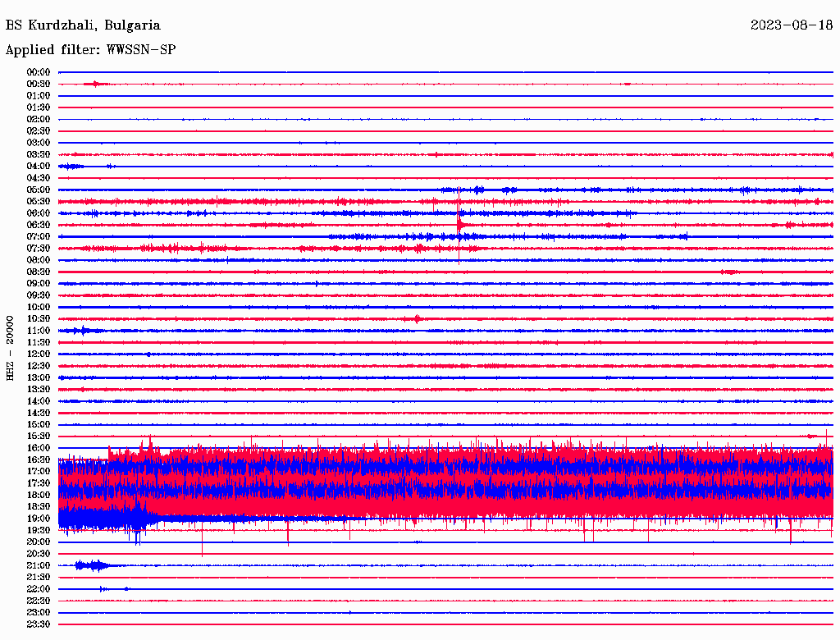The width and height of the screenshot is (840, 640).
Task: Select the 07:30 time label
Action: [39, 249]
